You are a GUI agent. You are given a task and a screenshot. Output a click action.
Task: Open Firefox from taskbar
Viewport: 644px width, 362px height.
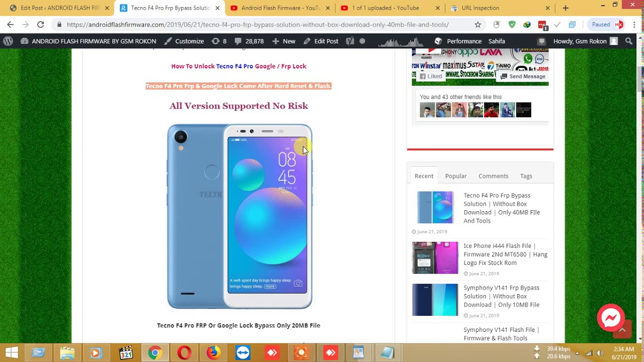pos(213,353)
